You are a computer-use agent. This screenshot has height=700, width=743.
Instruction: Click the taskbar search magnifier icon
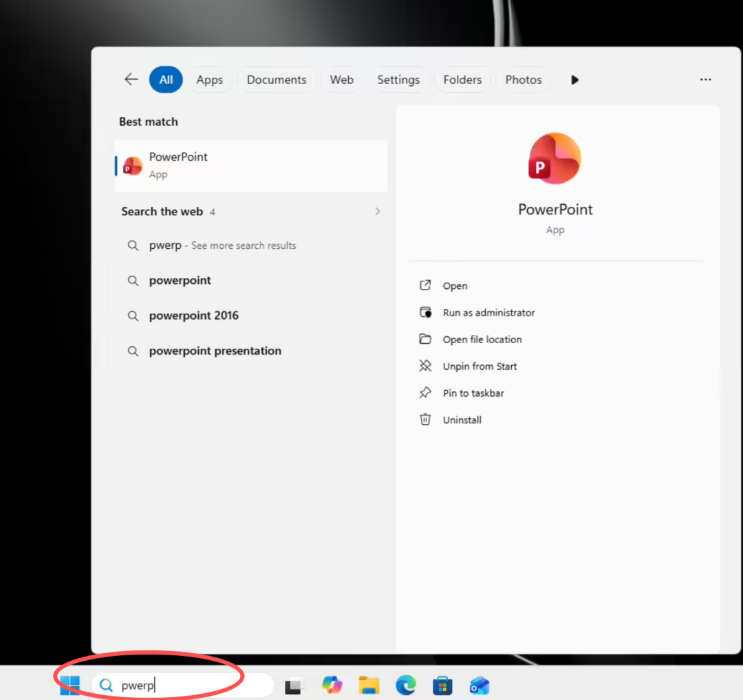(106, 686)
